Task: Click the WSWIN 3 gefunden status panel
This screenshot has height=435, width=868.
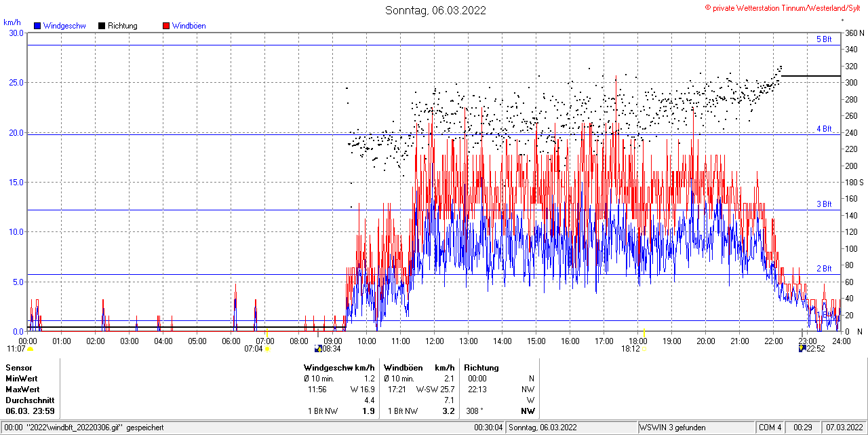Action: [x=696, y=428]
